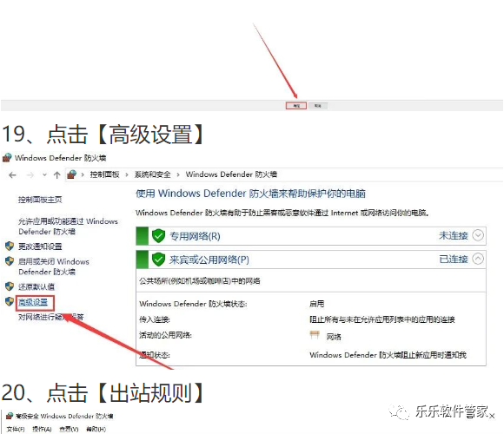504x434 pixels.
Task: Select the 来宾或公用网络(P) section header
Action: (x=311, y=260)
